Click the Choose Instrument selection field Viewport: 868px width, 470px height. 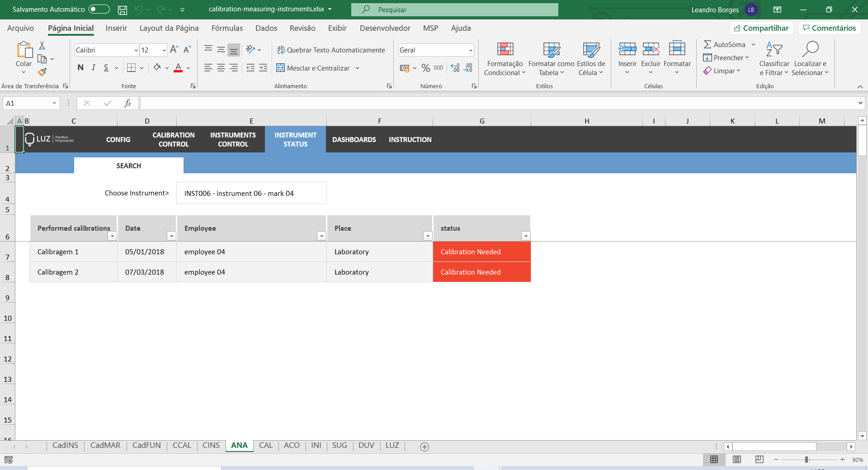251,193
